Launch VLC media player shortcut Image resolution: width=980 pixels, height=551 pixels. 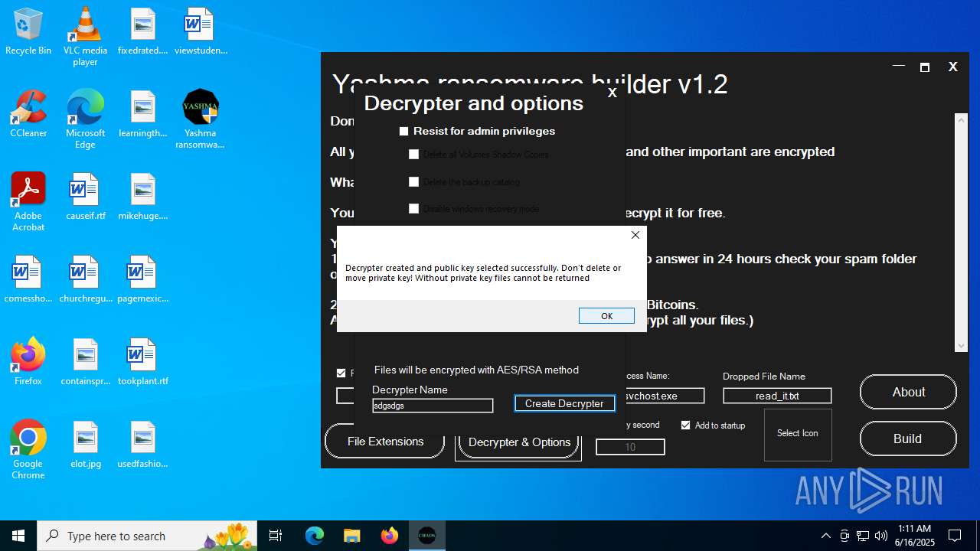pos(85,37)
